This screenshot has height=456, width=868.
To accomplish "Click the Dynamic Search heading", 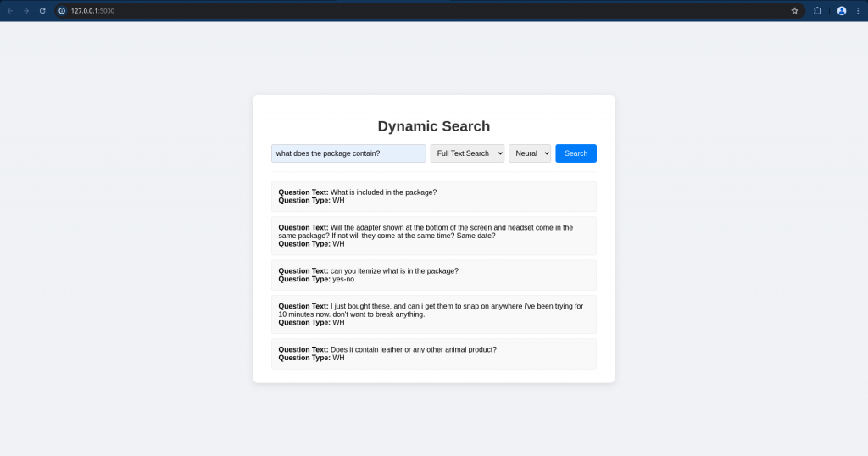I will [433, 126].
